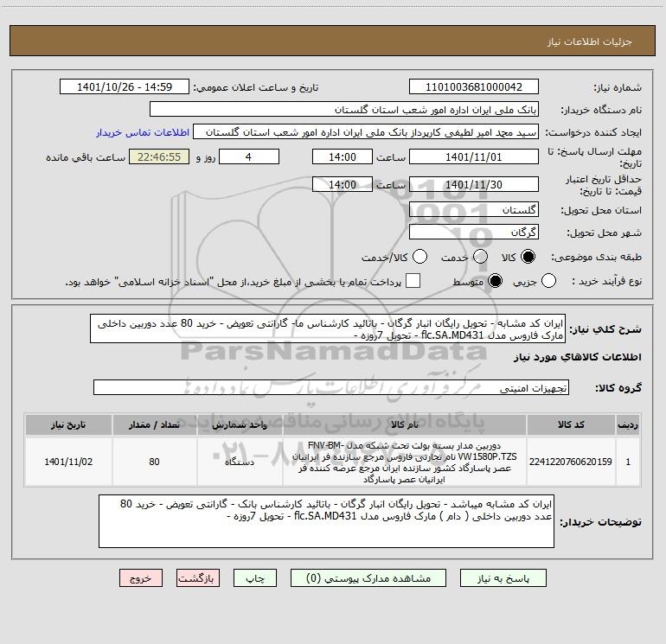The width and height of the screenshot is (666, 644).
Task: Click the quantity cell 80
Action: [x=154, y=462]
